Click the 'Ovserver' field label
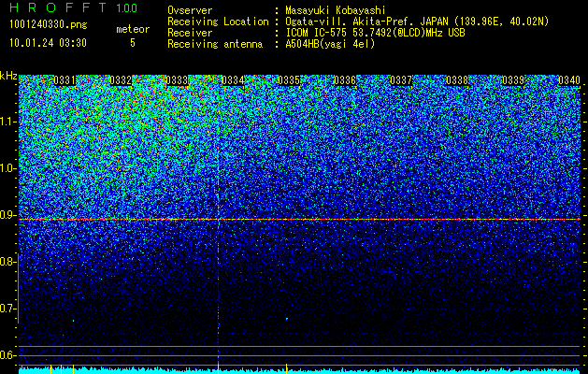 pyautogui.click(x=190, y=10)
